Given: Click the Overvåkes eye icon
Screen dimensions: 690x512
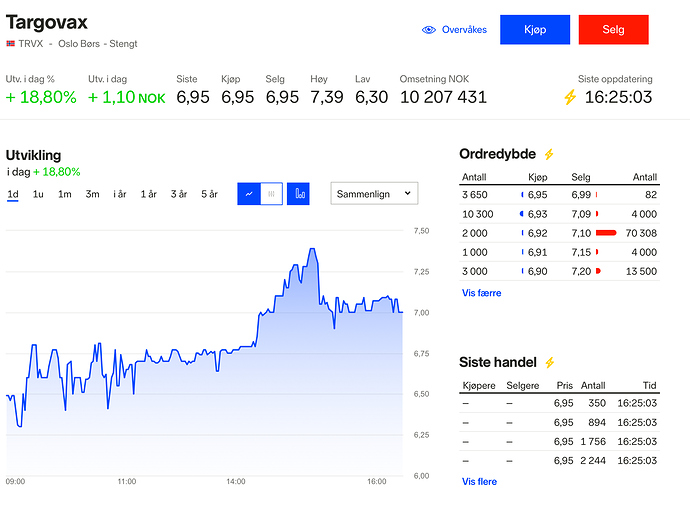Looking at the screenshot, I should click(x=429, y=29).
